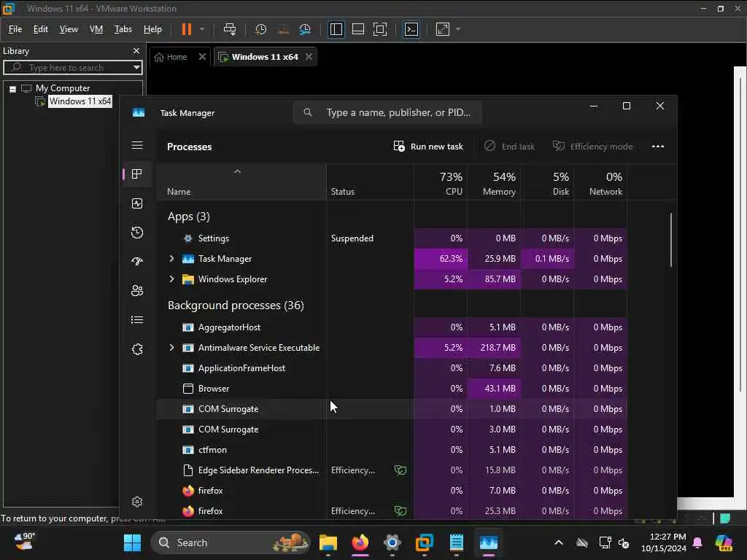Viewport: 747px width, 560px height.
Task: Click the VMware pause/suspend icon
Action: (187, 29)
